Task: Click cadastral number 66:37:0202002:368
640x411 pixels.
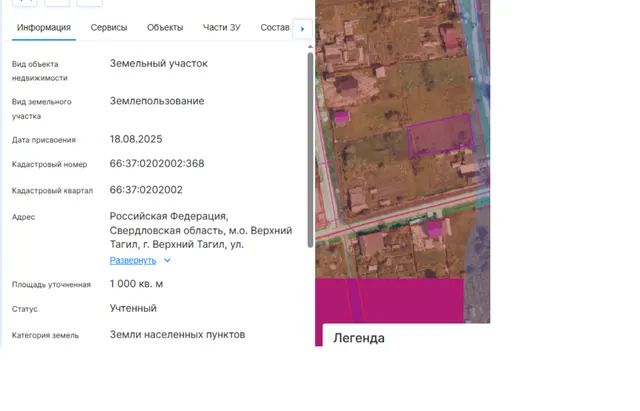Action: point(157,164)
